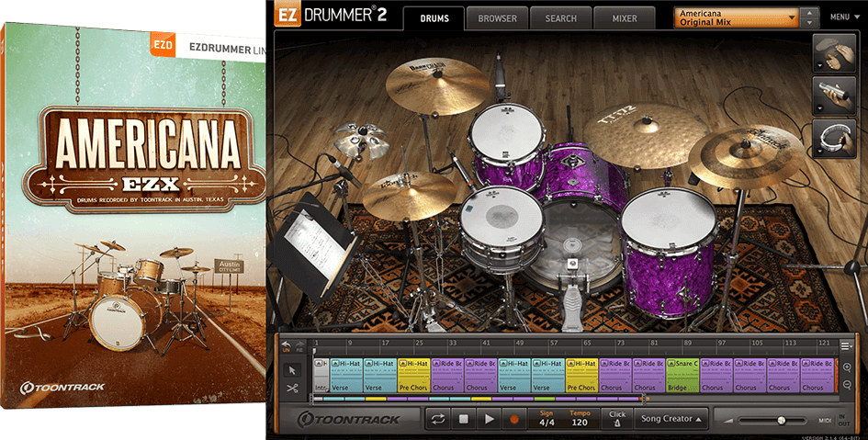Click the purple floor tom

668,252
